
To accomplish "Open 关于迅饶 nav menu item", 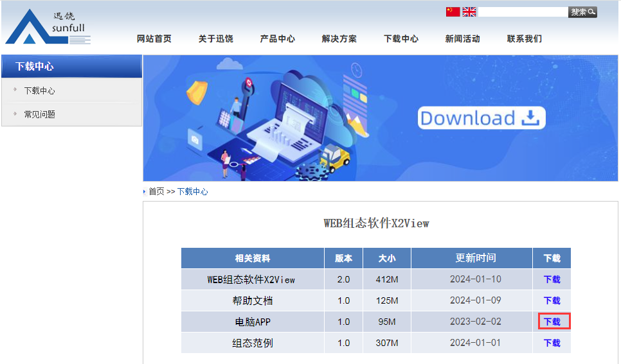I will point(216,39).
